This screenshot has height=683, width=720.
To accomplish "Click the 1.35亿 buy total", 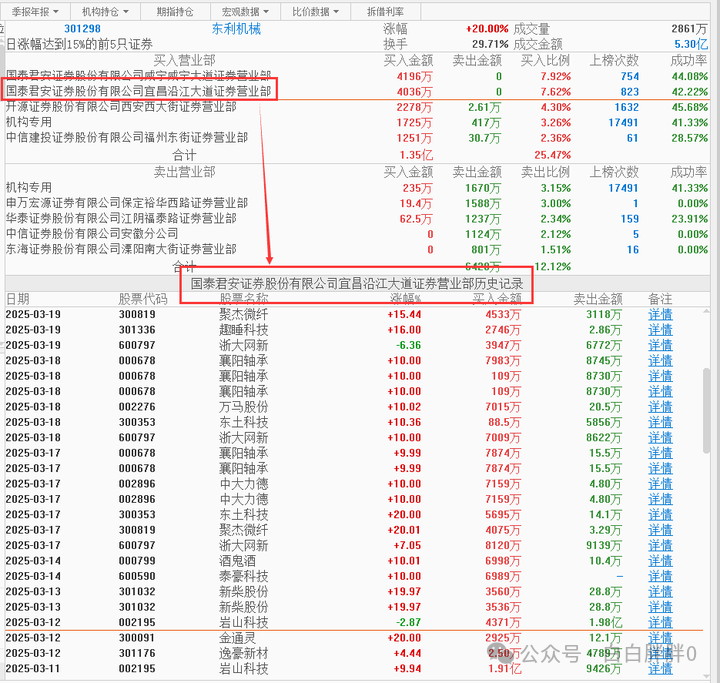I will click(416, 155).
